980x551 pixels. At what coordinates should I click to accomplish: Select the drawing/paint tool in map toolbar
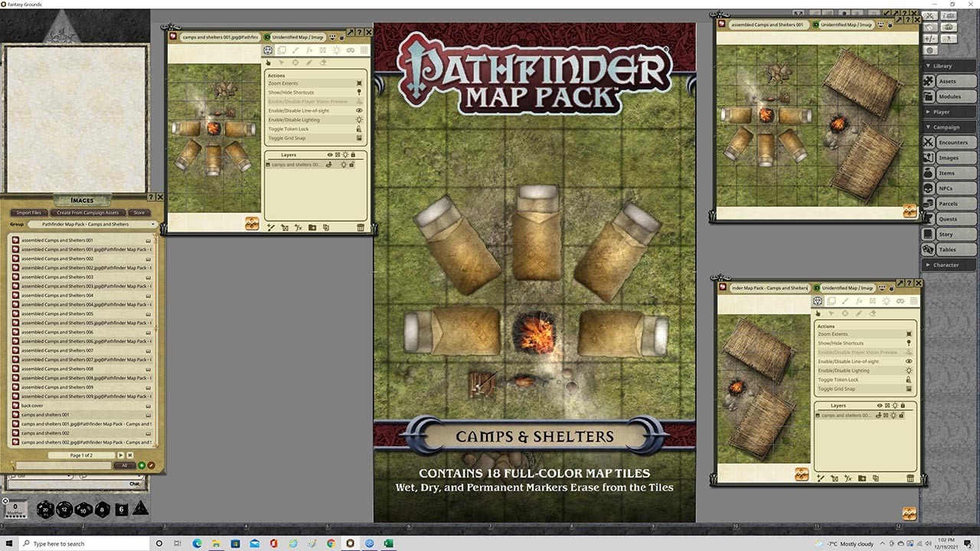295,51
